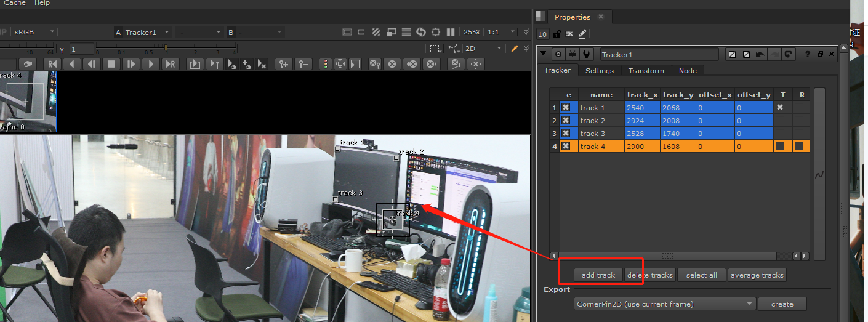
Task: Click the center node circle icon on Tracker1
Action: (558, 54)
